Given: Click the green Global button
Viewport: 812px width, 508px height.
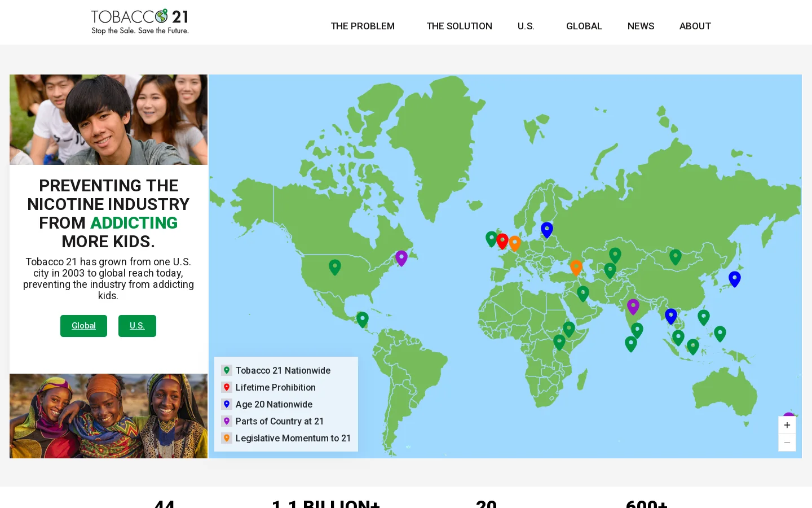Looking at the screenshot, I should [x=83, y=326].
